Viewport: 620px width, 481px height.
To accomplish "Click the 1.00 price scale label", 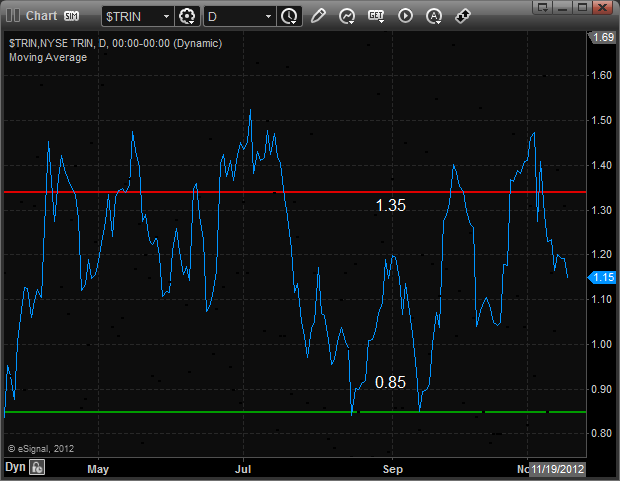I will point(601,344).
